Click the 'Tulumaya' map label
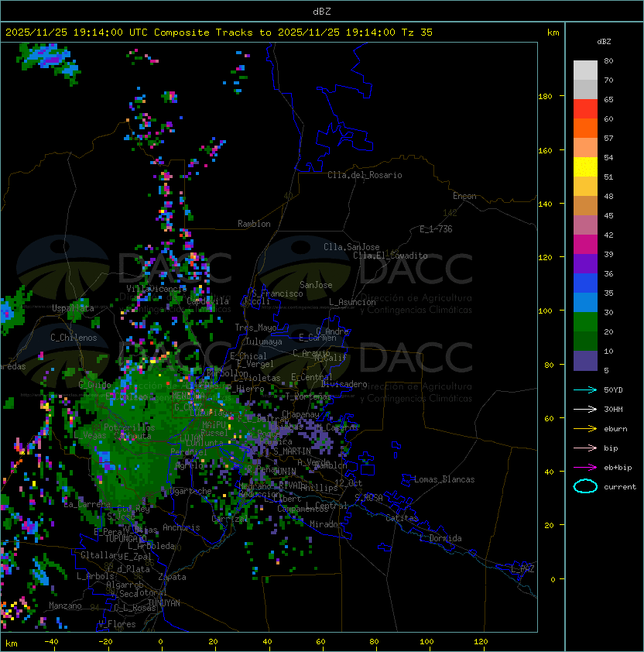Viewport: 644px width, 652px height. coord(264,341)
